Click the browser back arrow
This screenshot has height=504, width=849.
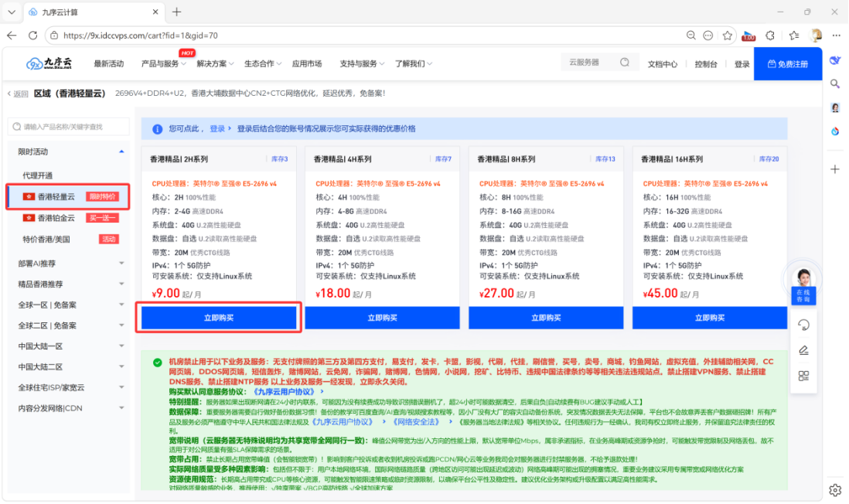[12, 36]
